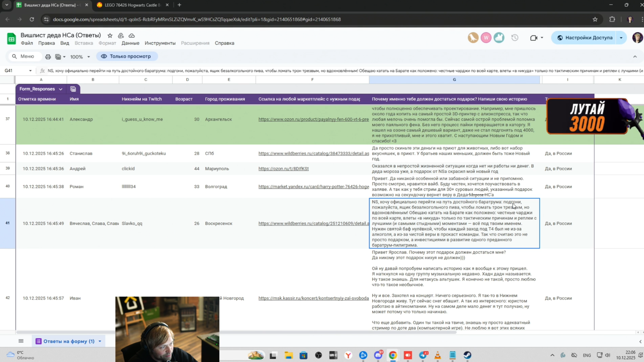Bookmark this page with star icon
The width and height of the screenshot is (644, 362).
[x=595, y=19]
